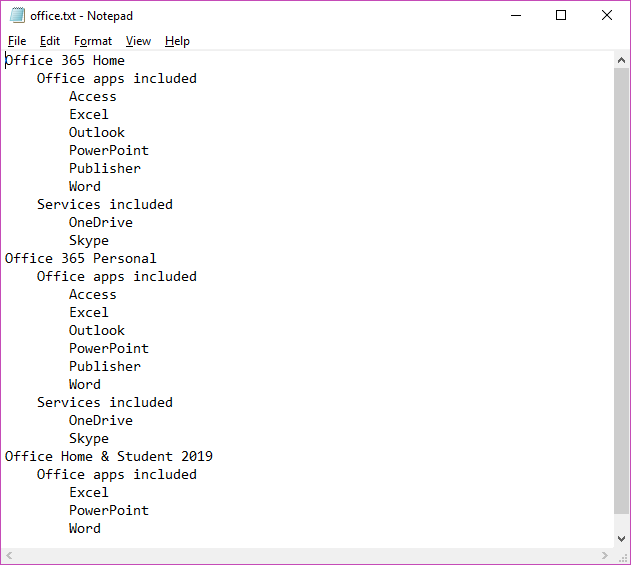
Task: Click the Notepad icon in title bar
Action: (x=17, y=15)
